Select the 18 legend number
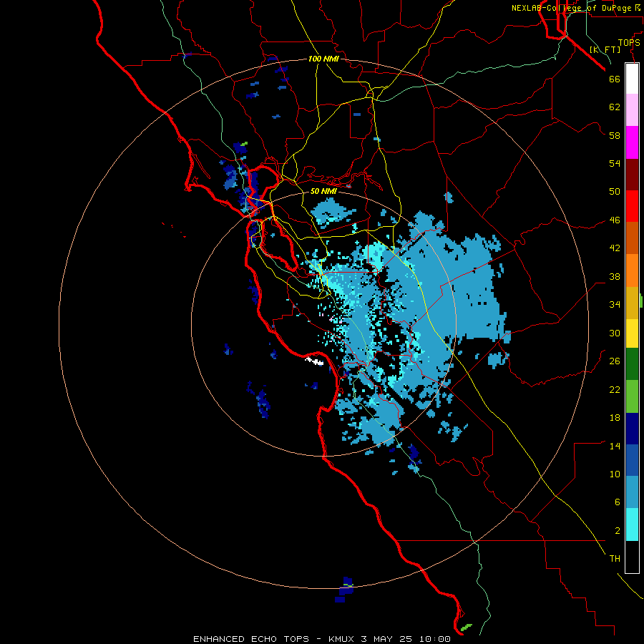 [x=615, y=418]
